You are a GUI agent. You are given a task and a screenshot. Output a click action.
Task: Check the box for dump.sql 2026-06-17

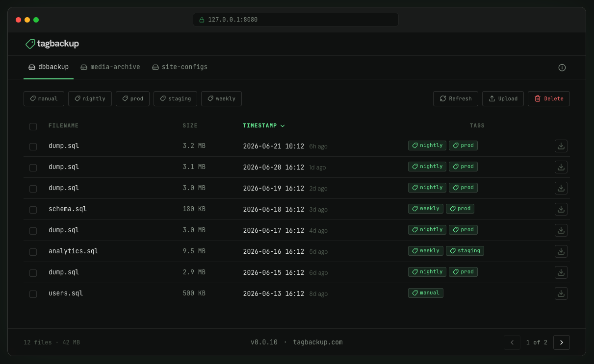click(33, 231)
